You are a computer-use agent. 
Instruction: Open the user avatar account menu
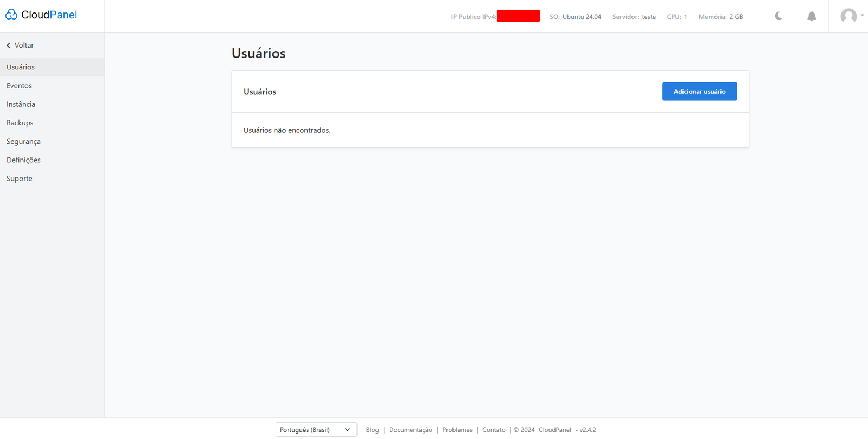click(x=848, y=16)
